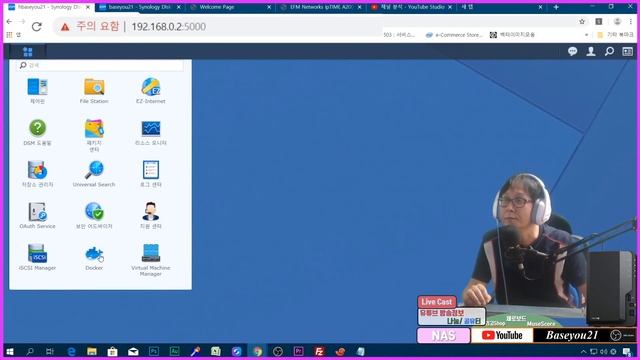This screenshot has height=360, width=640.
Task: Launch File Station
Action: [94, 91]
